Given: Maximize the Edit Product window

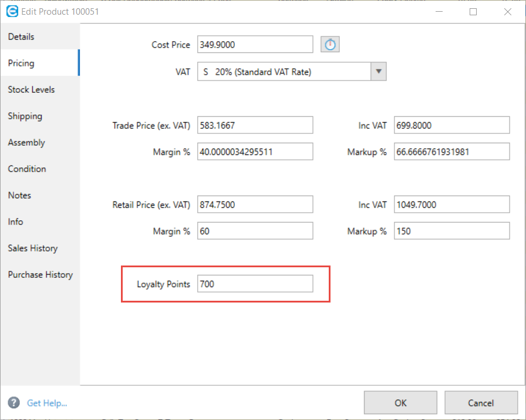Looking at the screenshot, I should click(x=473, y=11).
